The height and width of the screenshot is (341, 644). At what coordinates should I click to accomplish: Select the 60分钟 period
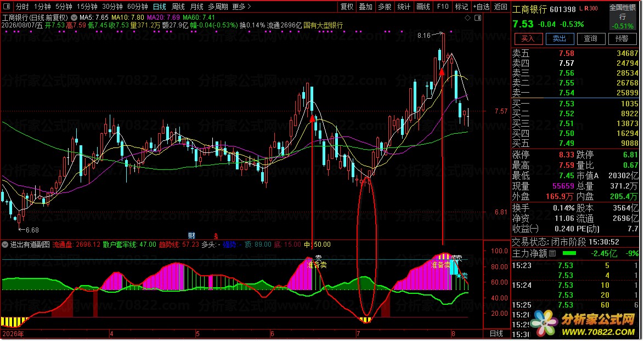coord(138,7)
